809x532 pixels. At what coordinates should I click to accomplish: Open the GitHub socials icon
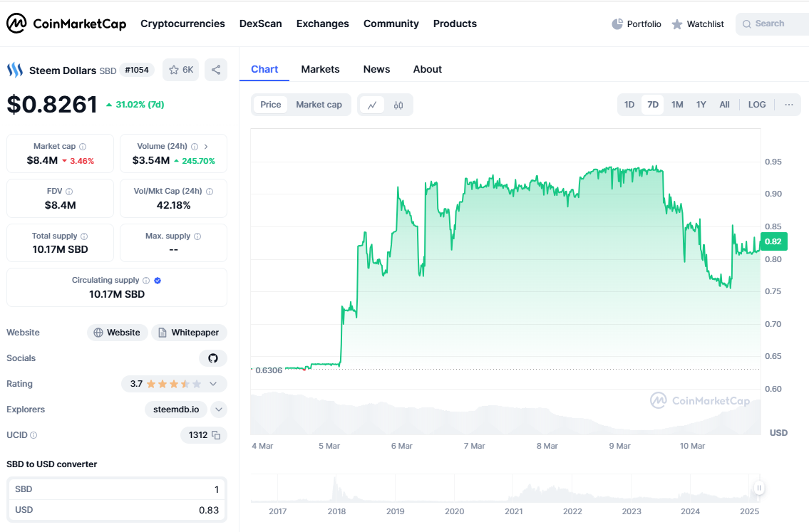click(213, 358)
